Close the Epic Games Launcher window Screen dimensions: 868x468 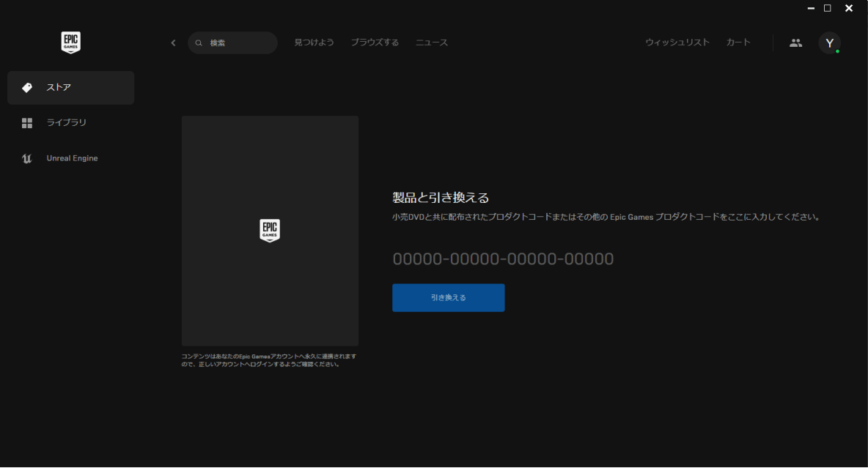pyautogui.click(x=849, y=8)
